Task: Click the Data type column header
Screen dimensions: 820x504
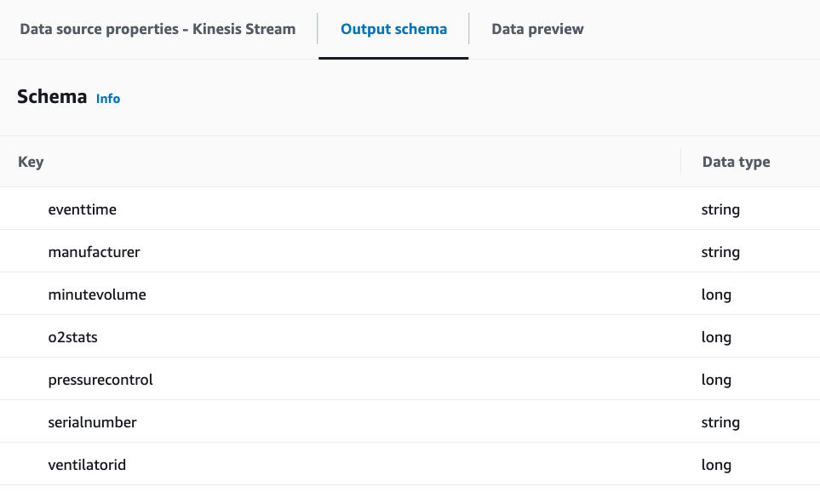Action: click(x=736, y=162)
